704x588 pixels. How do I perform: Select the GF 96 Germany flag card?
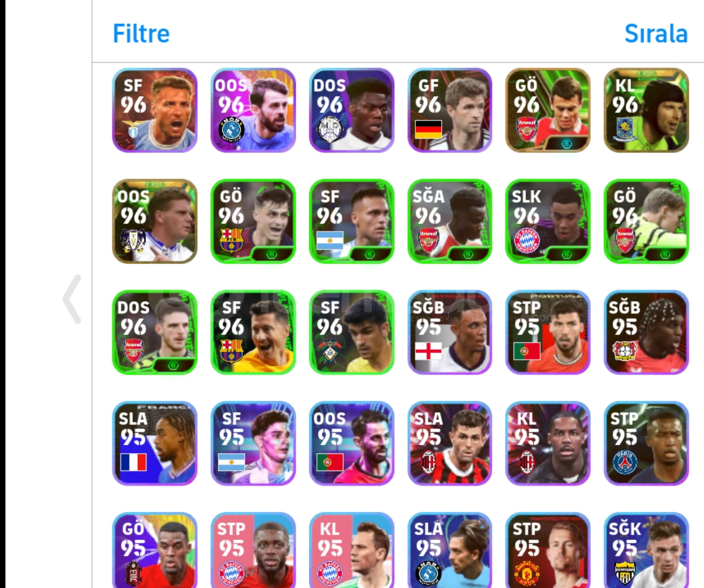point(450,110)
